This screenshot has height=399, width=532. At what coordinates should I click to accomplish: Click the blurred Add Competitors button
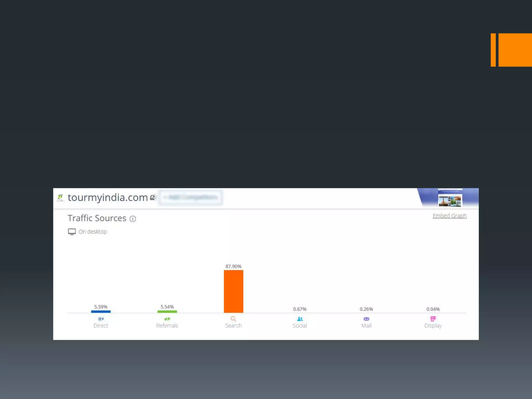pyautogui.click(x=191, y=197)
